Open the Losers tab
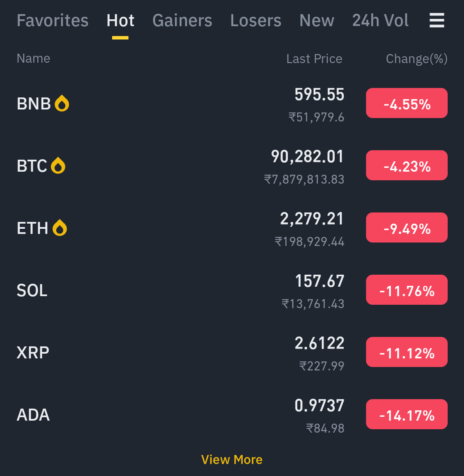This screenshot has height=476, width=464. (256, 20)
